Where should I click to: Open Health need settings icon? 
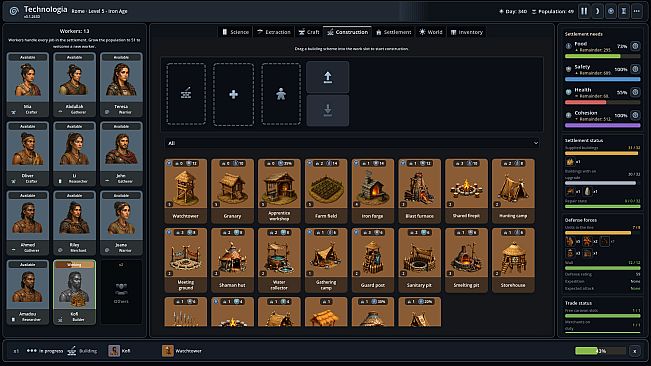click(x=635, y=92)
